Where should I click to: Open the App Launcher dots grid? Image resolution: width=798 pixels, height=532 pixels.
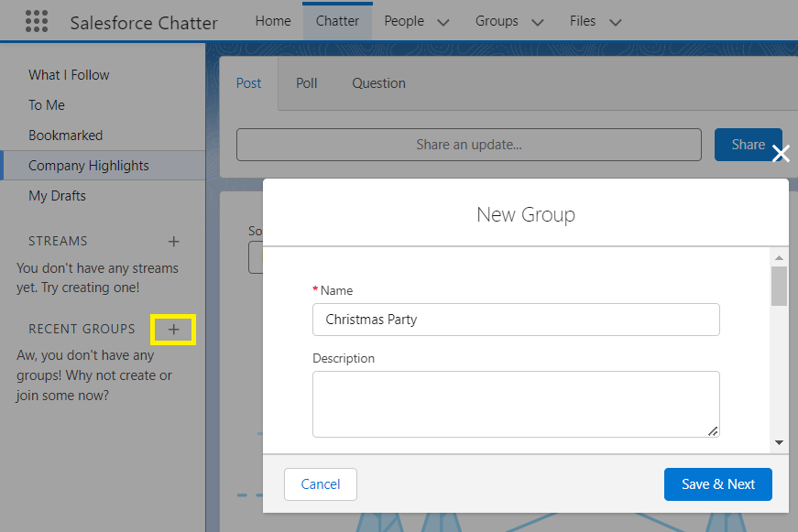coord(37,21)
